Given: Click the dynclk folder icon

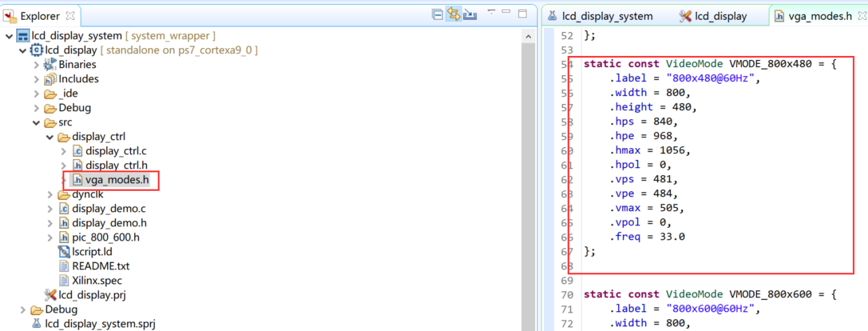Looking at the screenshot, I should 64,195.
